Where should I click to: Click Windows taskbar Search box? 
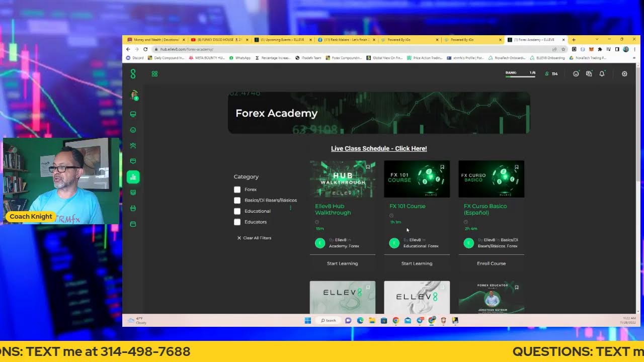[329, 320]
